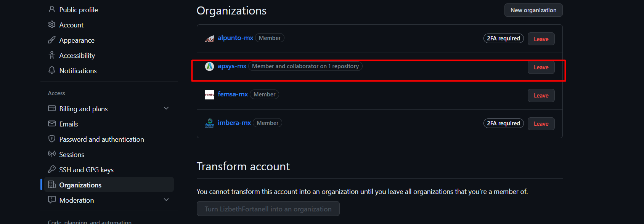Click the imbera-mx organization avatar
644x224 pixels.
[209, 123]
